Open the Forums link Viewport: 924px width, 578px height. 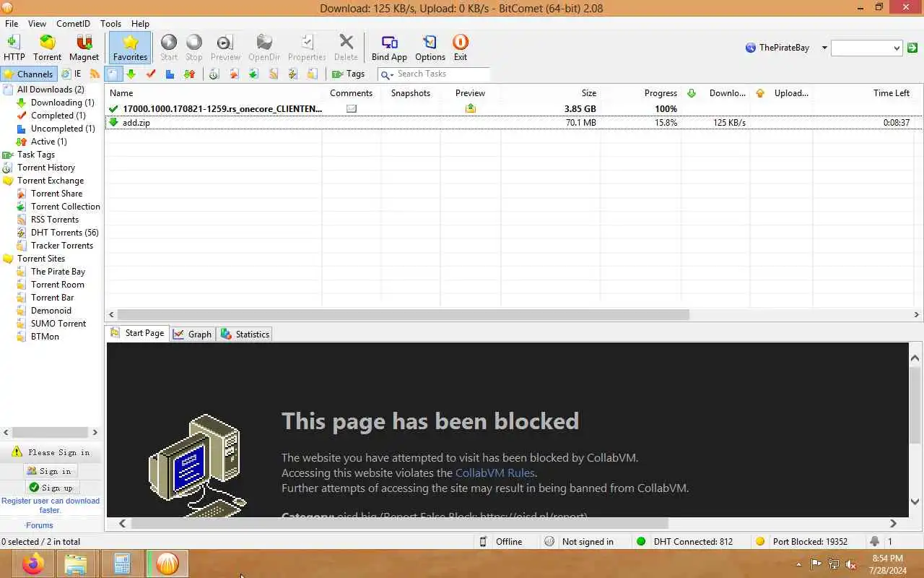40,525
